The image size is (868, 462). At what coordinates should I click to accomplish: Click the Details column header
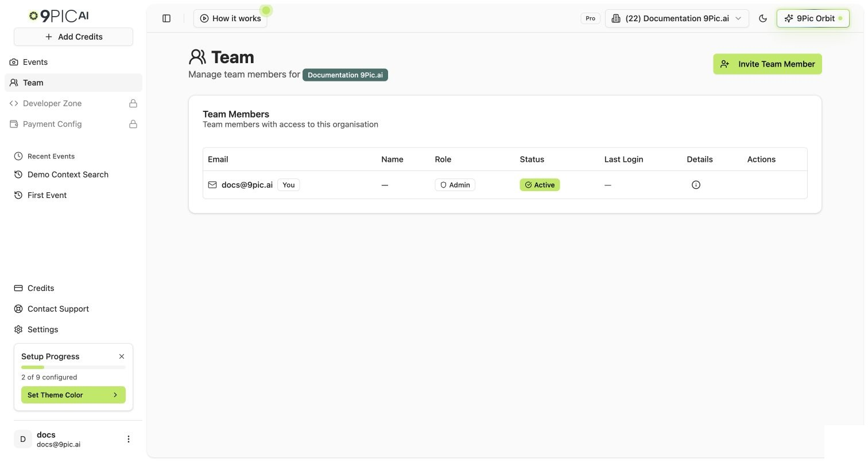(x=700, y=160)
